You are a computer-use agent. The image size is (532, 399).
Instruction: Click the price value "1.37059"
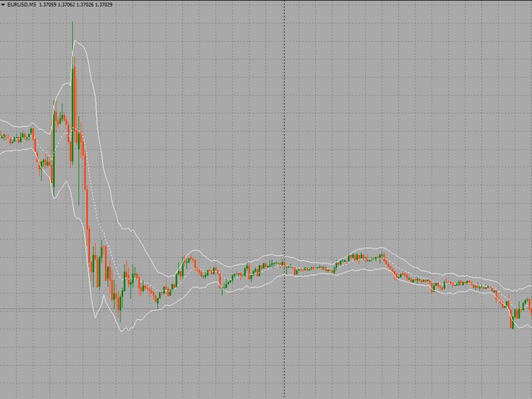48,5
